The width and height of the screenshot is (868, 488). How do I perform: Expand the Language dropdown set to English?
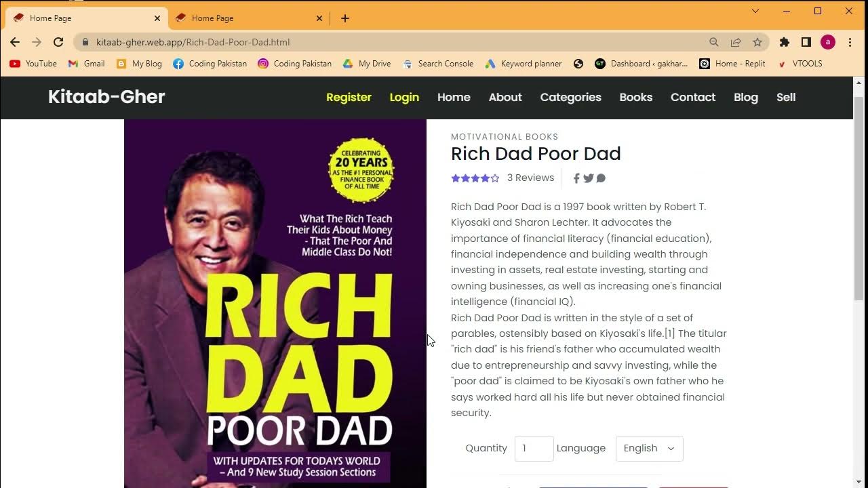[649, 449]
